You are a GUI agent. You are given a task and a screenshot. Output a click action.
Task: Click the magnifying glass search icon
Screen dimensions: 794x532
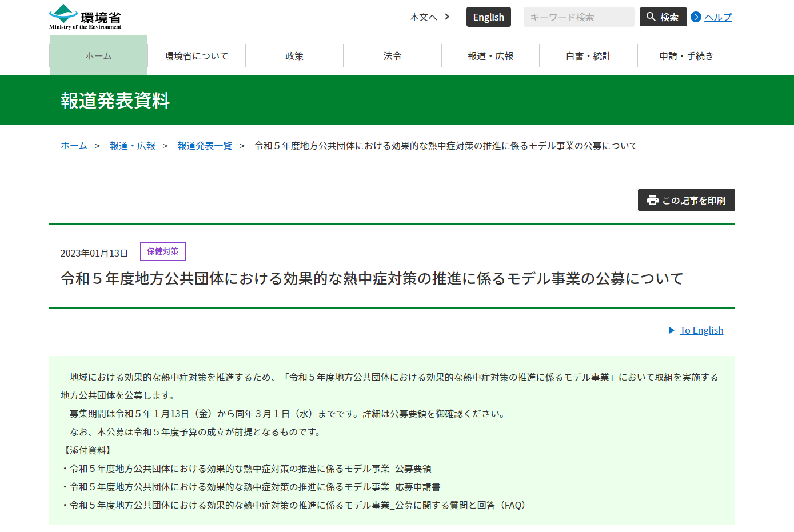[x=651, y=17]
